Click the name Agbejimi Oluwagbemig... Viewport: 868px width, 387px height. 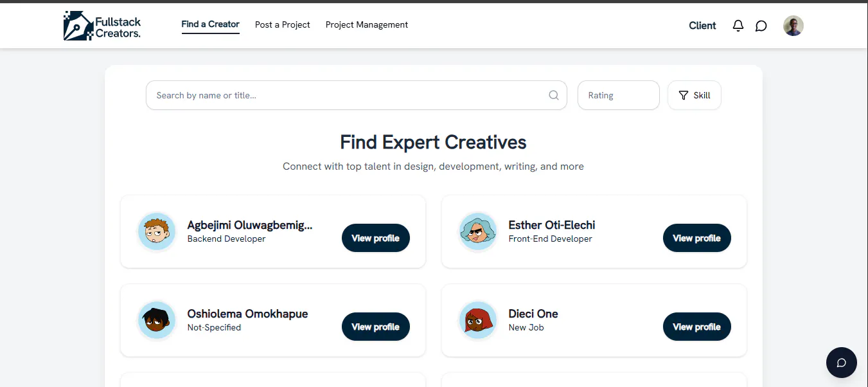(250, 225)
